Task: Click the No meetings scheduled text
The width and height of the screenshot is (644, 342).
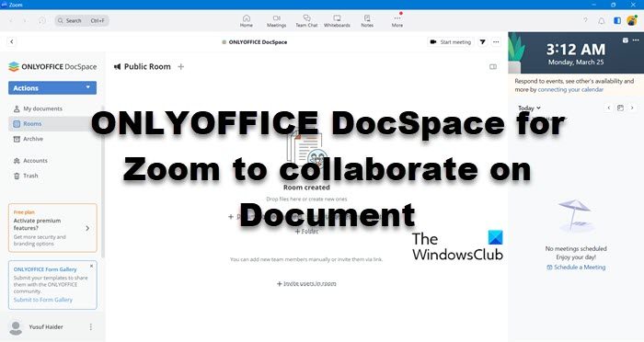Action: click(576, 249)
